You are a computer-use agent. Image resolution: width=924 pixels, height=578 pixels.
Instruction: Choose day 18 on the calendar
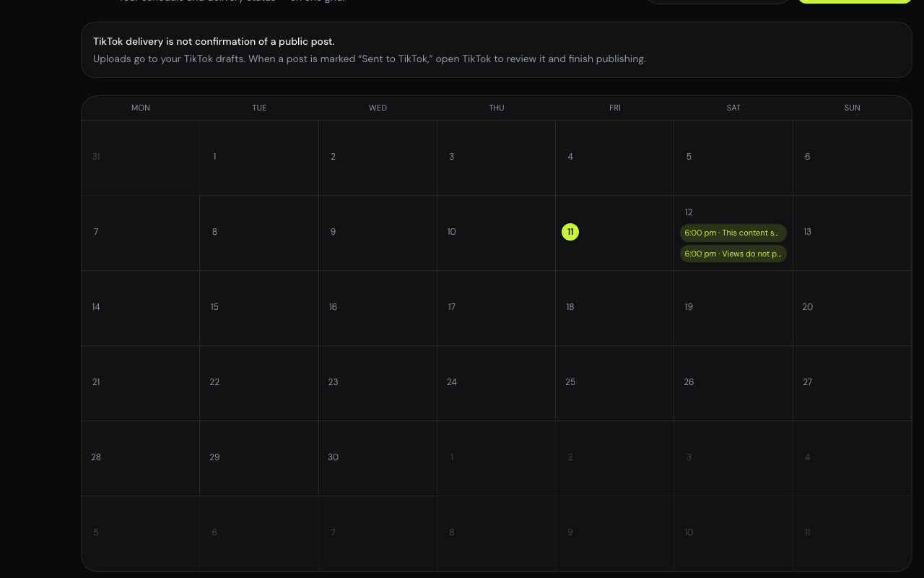tap(570, 307)
